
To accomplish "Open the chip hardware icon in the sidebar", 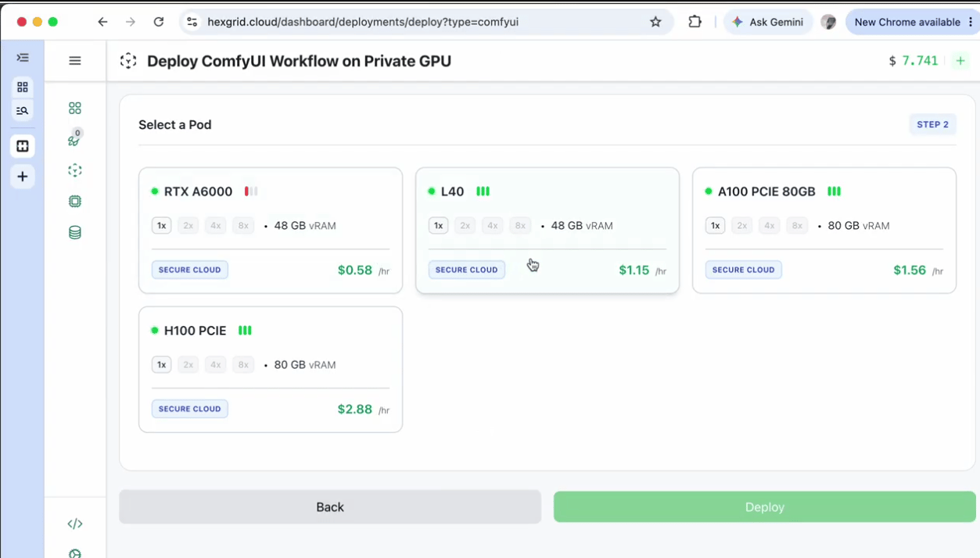I will 75,202.
